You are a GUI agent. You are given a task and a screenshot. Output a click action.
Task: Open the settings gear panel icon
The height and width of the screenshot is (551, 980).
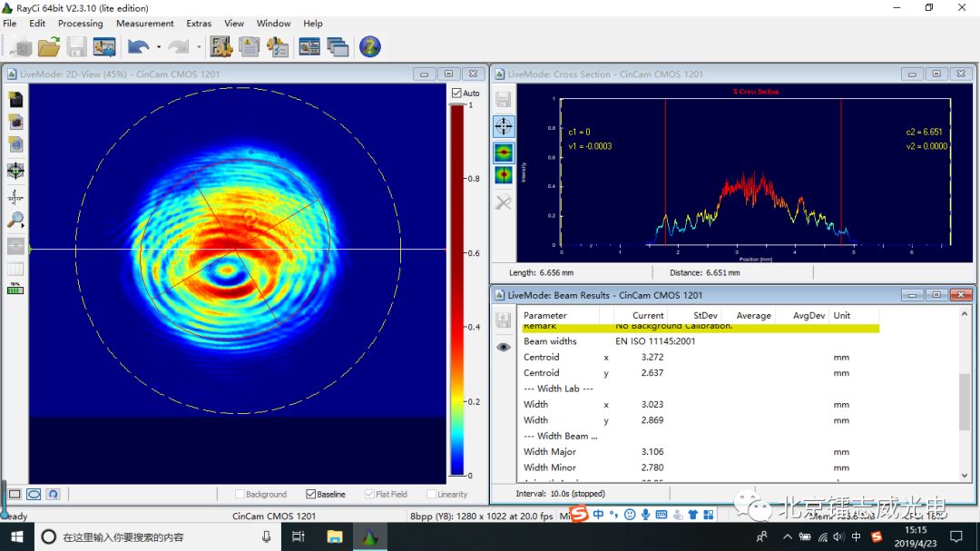(220, 47)
